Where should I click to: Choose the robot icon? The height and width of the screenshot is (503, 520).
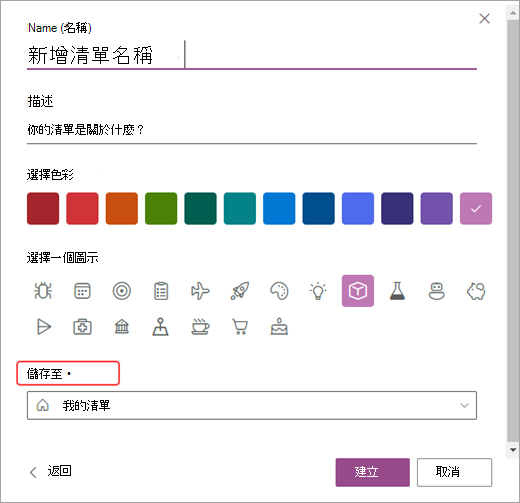click(436, 291)
